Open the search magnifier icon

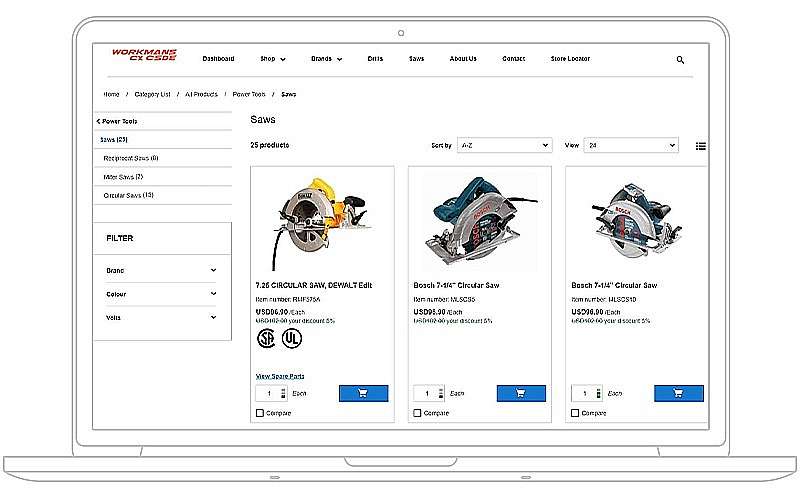[680, 60]
